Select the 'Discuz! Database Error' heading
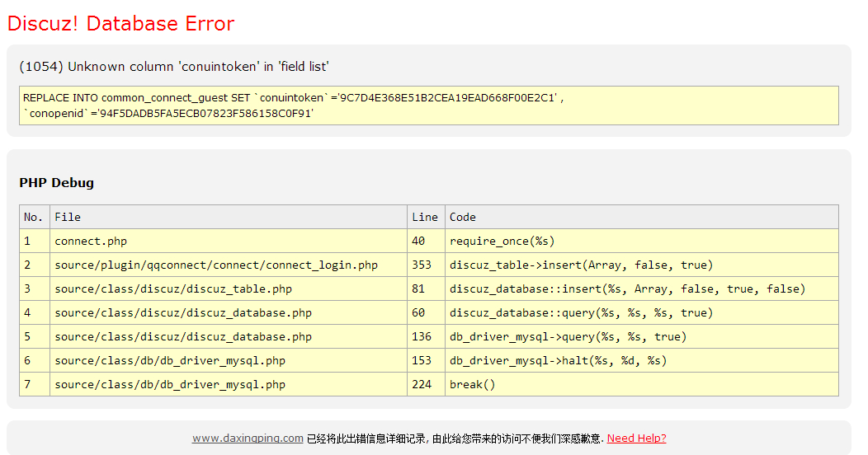Screen dimensions: 868x455 tap(120, 24)
